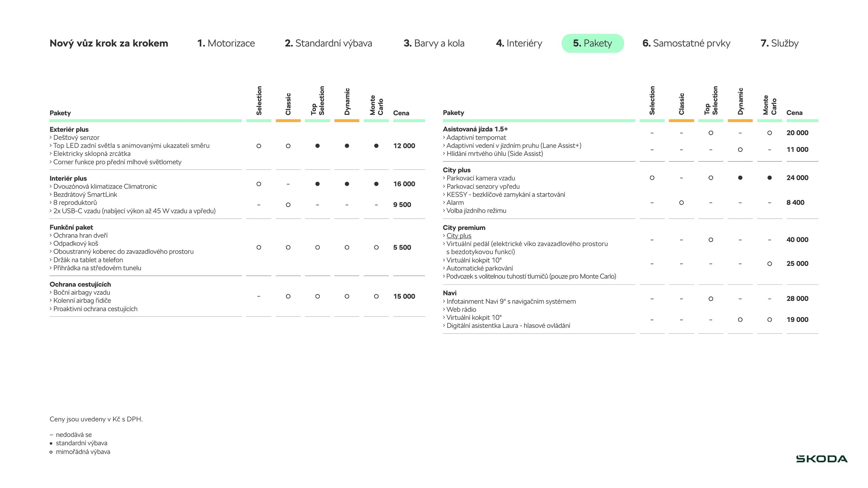Select the highlighted 5. Pakety tab
The image size is (868, 488).
pos(592,43)
